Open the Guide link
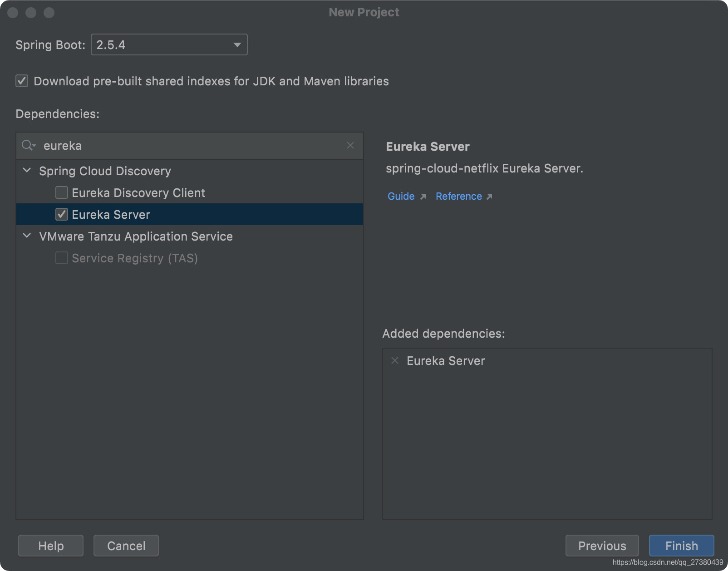The image size is (728, 571). 401,196
